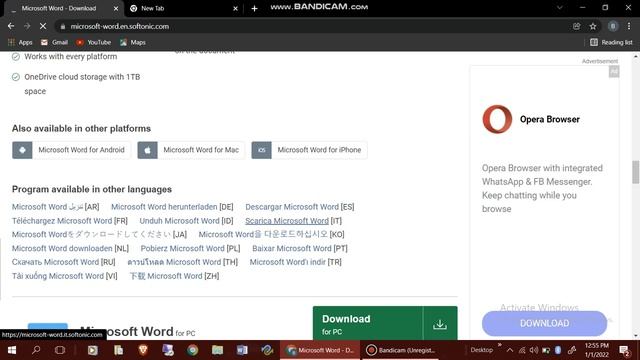The height and width of the screenshot is (360, 640).
Task: Switch to Bandicam taskbar window
Action: [x=401, y=350]
